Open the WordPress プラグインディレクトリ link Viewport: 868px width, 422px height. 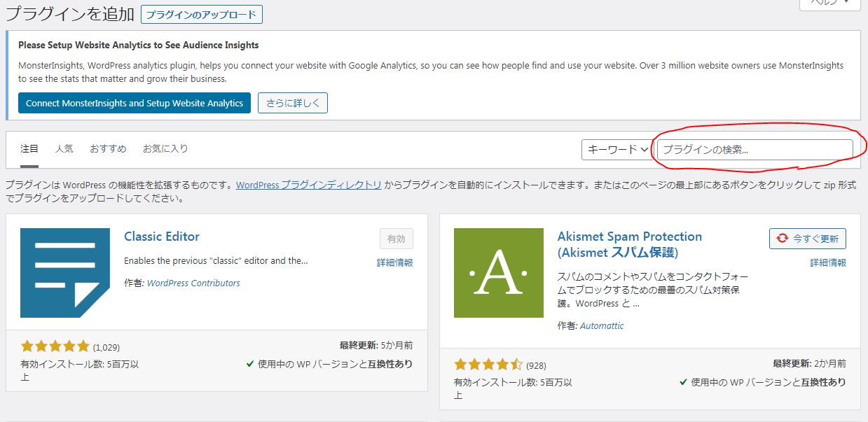(x=309, y=185)
